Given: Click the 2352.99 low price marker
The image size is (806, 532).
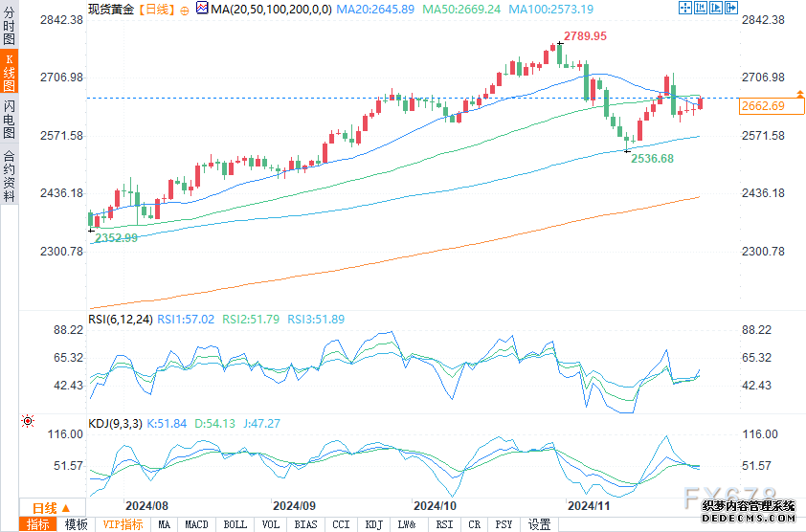Looking at the screenshot, I should pos(116,237).
